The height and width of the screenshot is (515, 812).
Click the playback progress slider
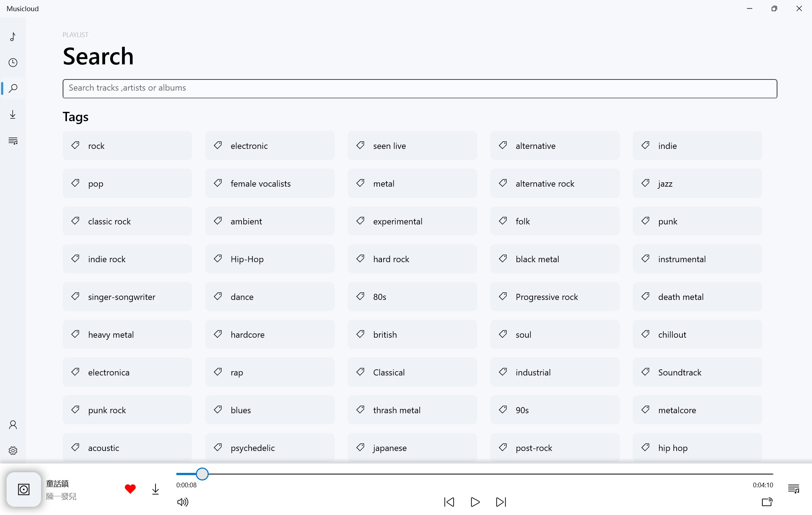(x=202, y=474)
